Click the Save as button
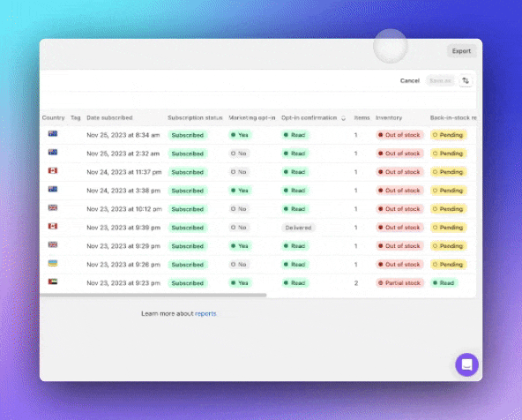This screenshot has width=522, height=420. (x=440, y=80)
